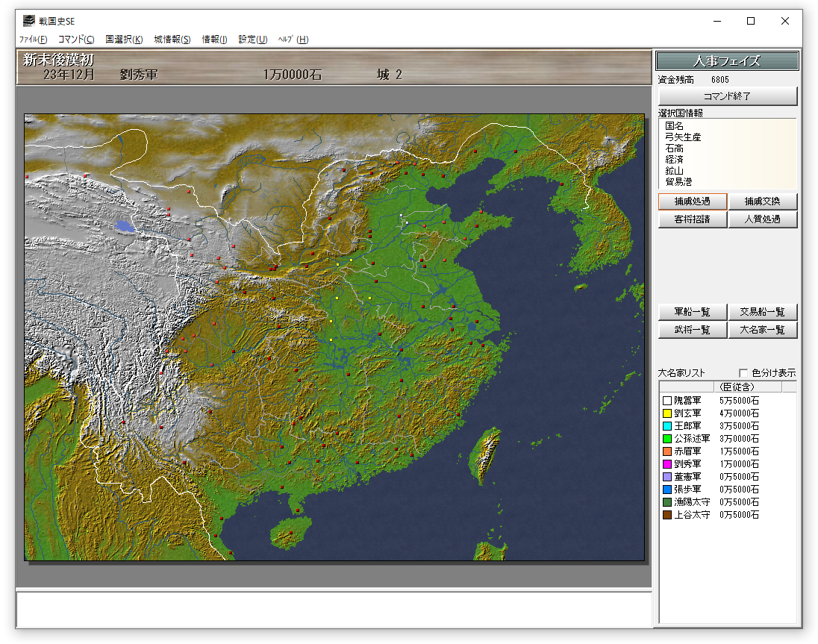
Task: Select the yellow 劉玄軍 color square
Action: click(x=667, y=413)
